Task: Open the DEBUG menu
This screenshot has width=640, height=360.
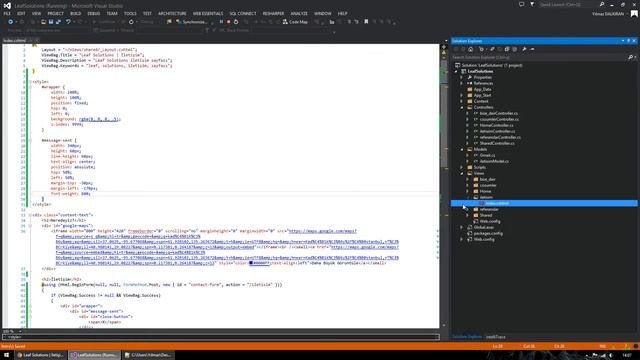Action: pyautogui.click(x=94, y=13)
